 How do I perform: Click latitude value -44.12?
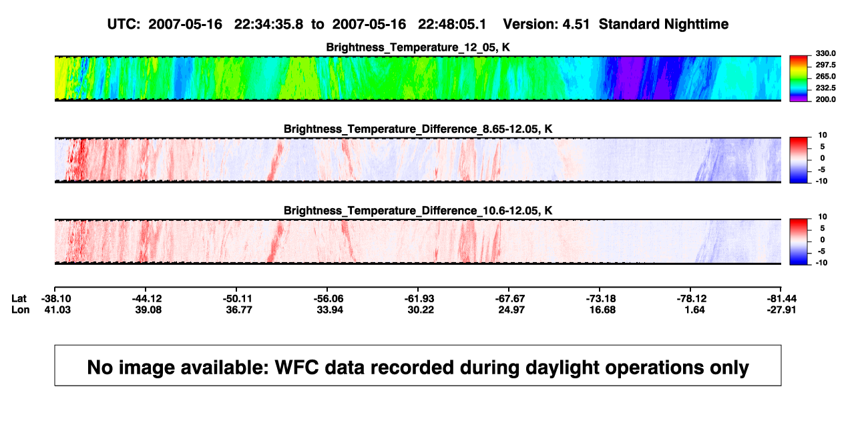coord(147,298)
